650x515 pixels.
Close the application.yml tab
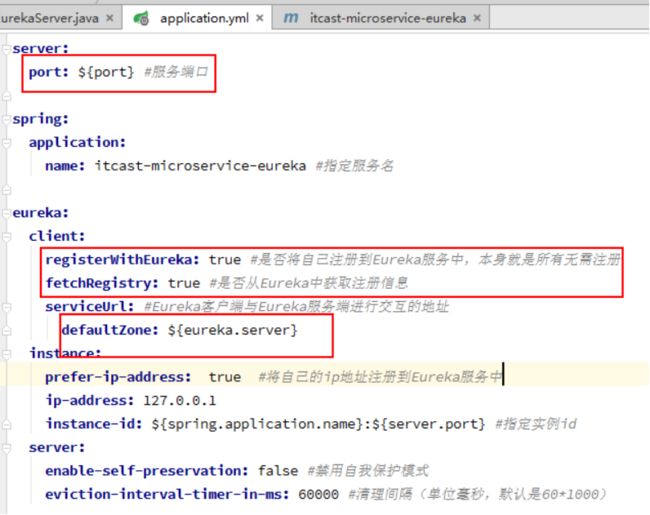260,18
